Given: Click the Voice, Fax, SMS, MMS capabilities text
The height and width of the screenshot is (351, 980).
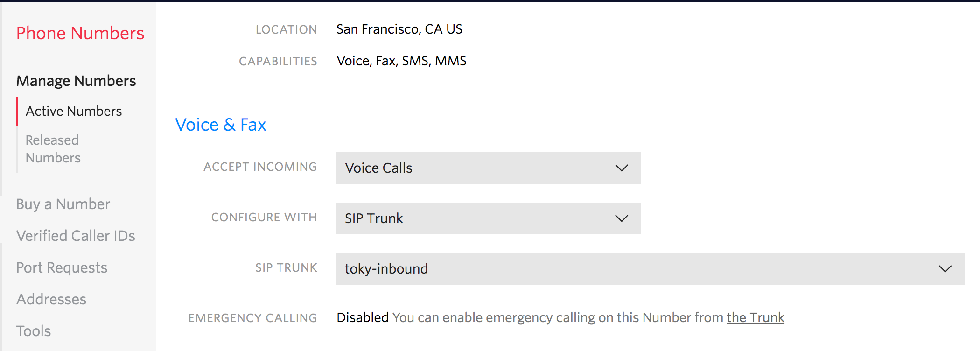Looking at the screenshot, I should coord(401,61).
